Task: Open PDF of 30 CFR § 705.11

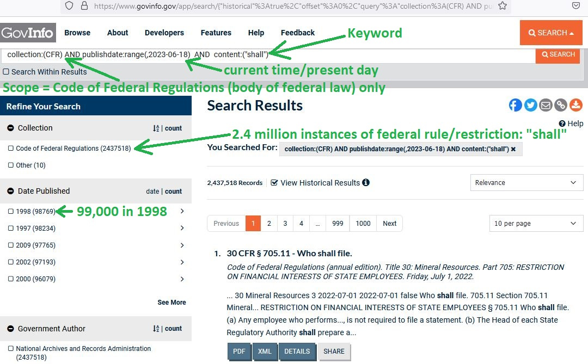Action: (x=239, y=351)
